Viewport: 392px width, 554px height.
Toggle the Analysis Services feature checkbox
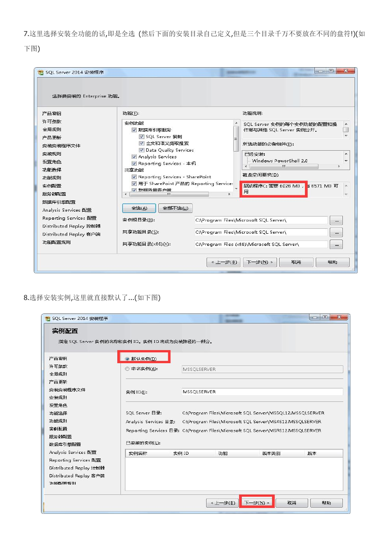(134, 157)
